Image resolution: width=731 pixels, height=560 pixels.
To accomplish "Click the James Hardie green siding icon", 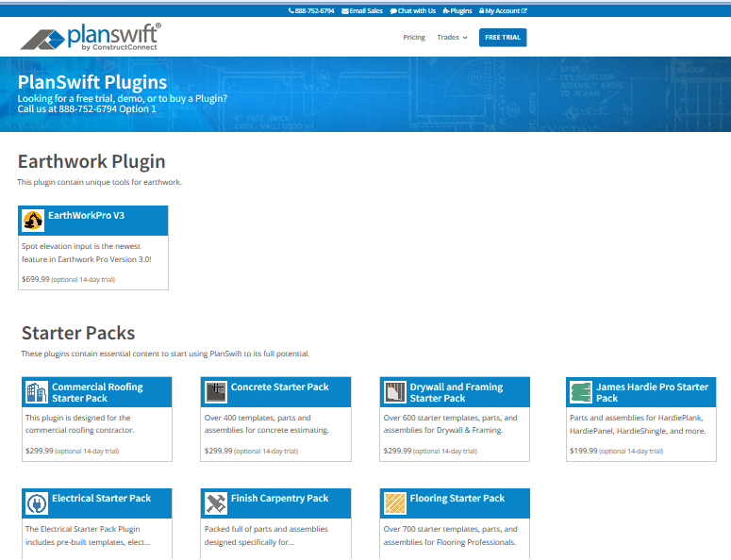I will pyautogui.click(x=581, y=392).
